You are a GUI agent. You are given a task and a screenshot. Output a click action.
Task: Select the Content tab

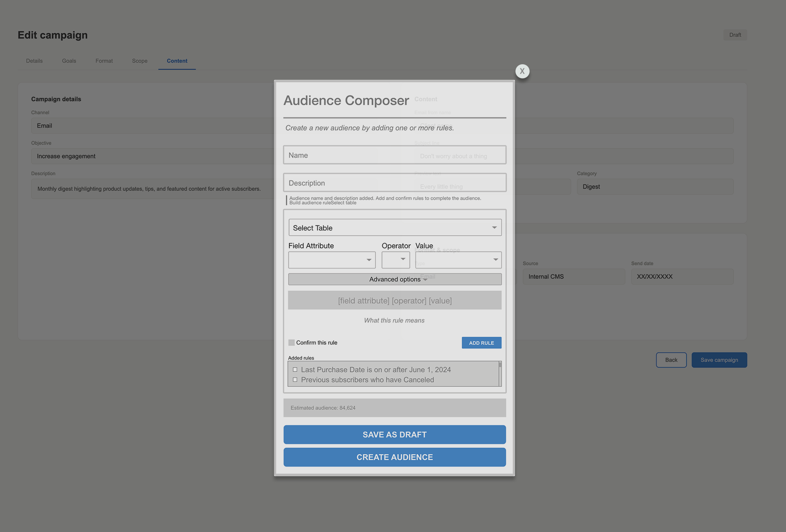coord(177,61)
